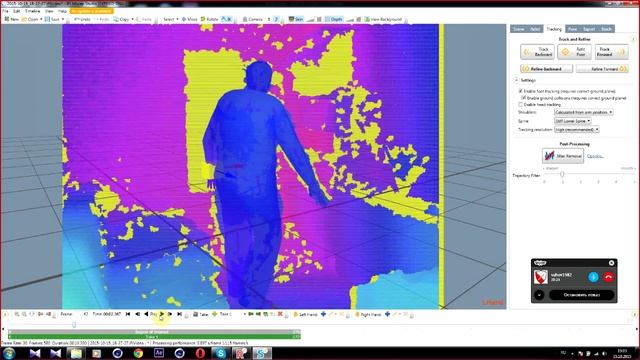Click the Time field in timeline toolbar
Viewport: 640px width, 360px height.
coord(107,314)
